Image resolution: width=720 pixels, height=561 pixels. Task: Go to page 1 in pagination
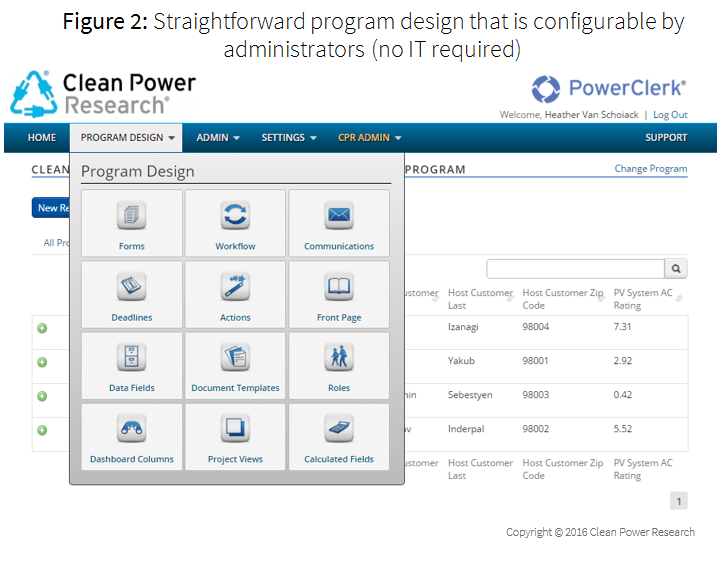coord(679,501)
